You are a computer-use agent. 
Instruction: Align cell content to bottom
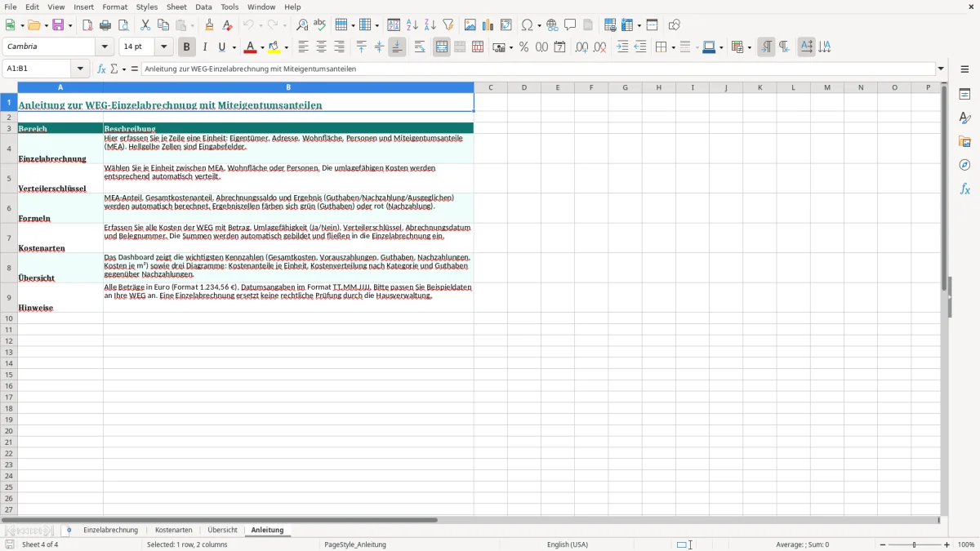click(x=397, y=47)
